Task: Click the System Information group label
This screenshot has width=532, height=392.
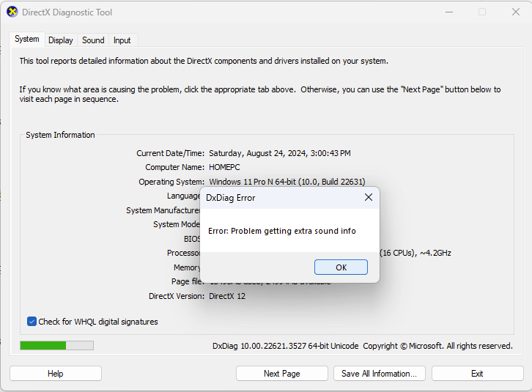Action: (60, 135)
